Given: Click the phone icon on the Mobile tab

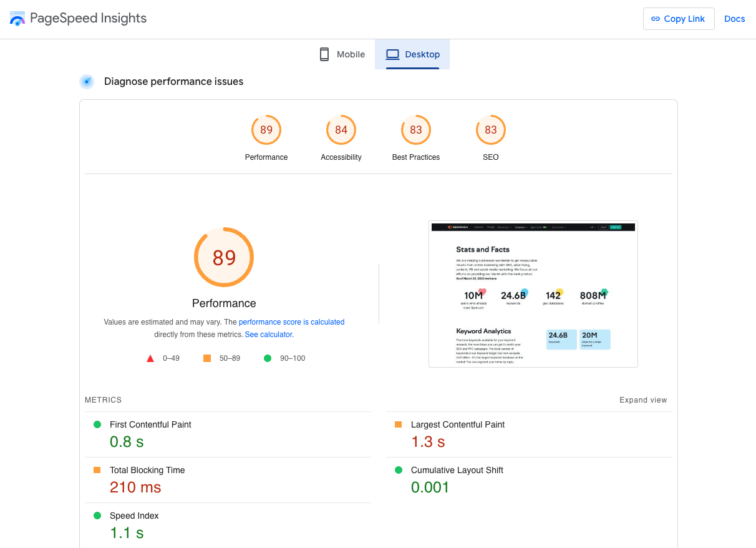Looking at the screenshot, I should pyautogui.click(x=324, y=54).
